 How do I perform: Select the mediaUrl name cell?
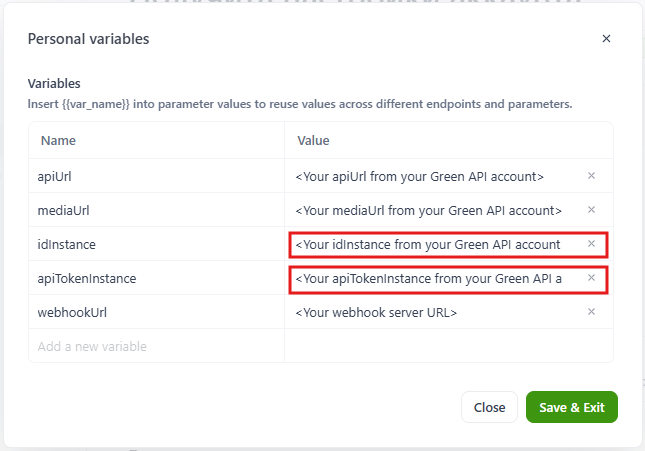(156, 210)
